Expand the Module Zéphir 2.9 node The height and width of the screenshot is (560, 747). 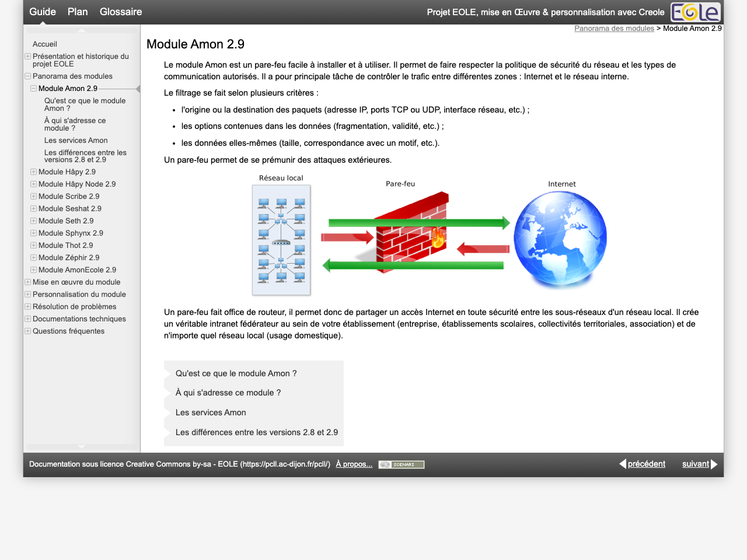coord(34,258)
